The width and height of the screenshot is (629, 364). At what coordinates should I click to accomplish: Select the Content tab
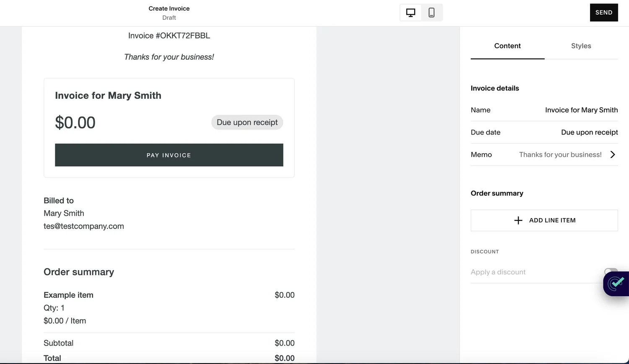tap(507, 46)
